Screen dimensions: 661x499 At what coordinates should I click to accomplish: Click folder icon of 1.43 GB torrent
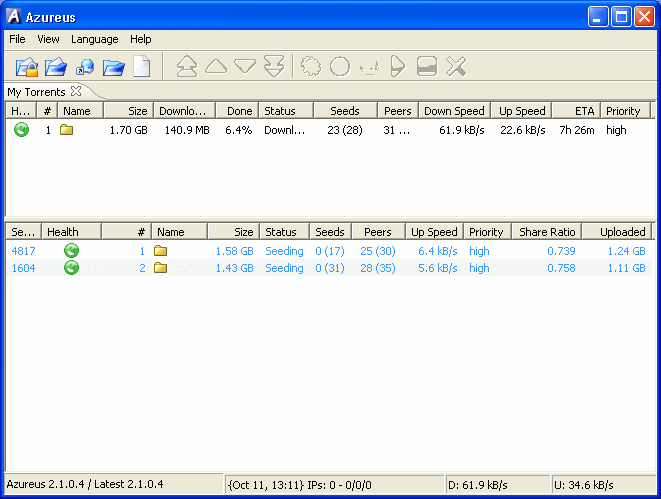[161, 268]
